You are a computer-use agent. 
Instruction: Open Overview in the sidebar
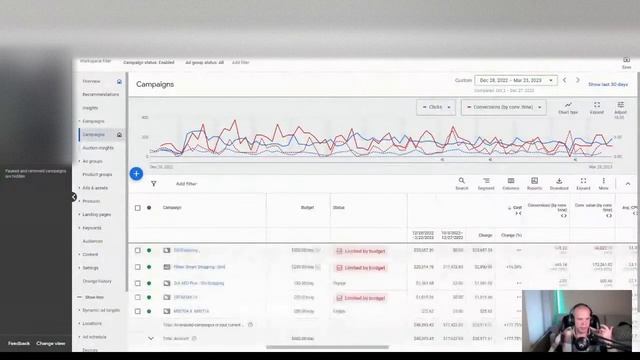click(x=91, y=82)
